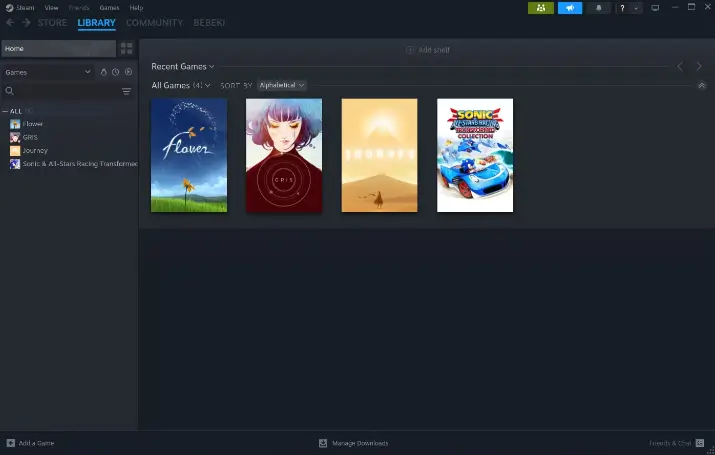
Task: Open the notifications bell icon
Action: pyautogui.click(x=599, y=8)
